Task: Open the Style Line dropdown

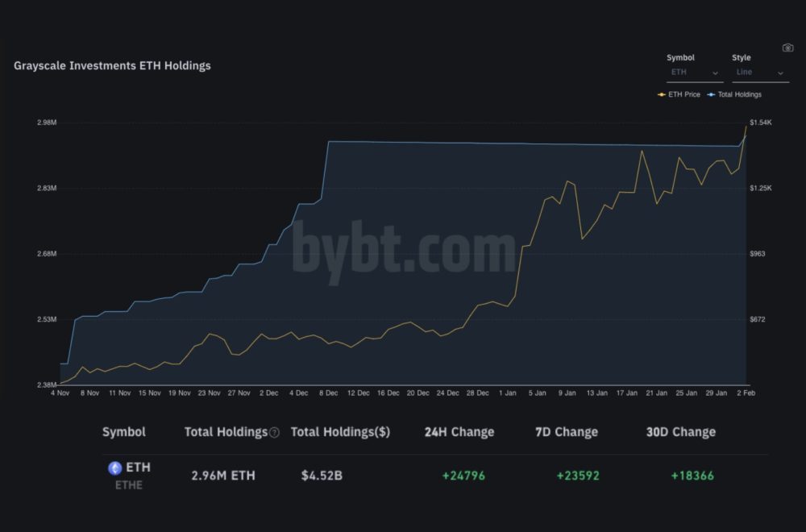Action: pyautogui.click(x=760, y=73)
